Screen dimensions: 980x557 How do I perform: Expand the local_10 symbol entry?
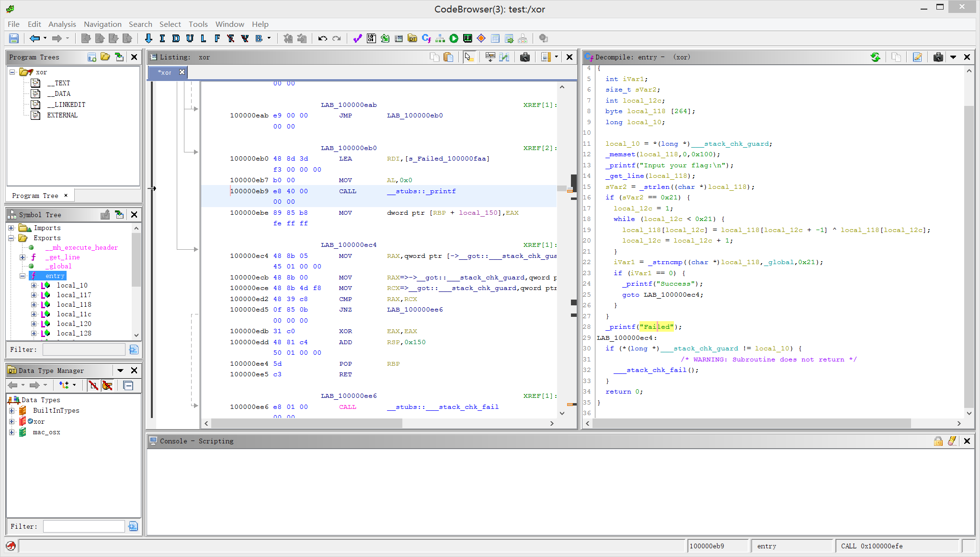tap(33, 285)
